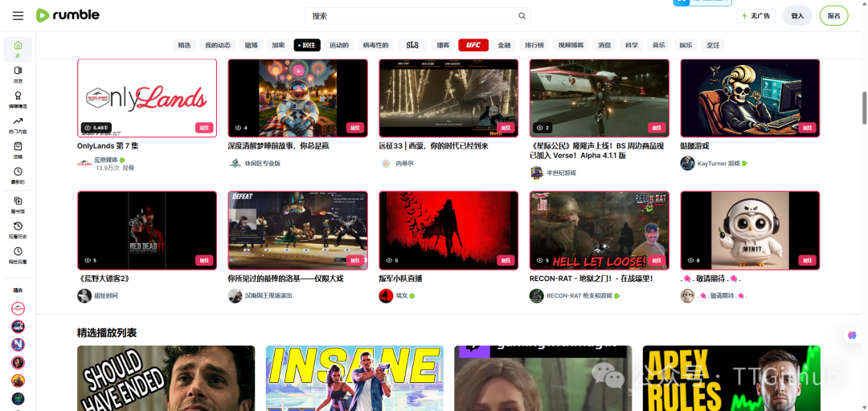Viewport: 868px width, 411px height.
Task: Open 浏览 browse in sidebar
Action: point(18,74)
